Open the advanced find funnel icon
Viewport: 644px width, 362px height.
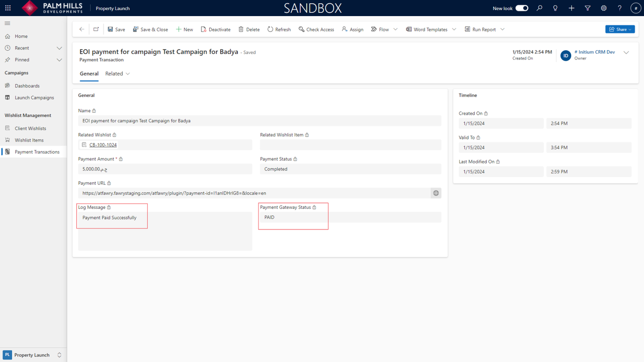pos(587,8)
